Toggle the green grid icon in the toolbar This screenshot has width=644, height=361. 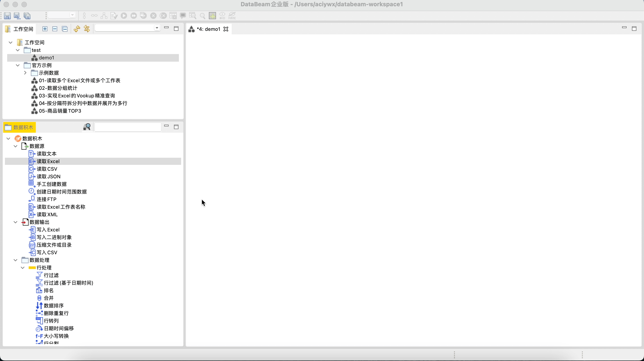tap(212, 16)
